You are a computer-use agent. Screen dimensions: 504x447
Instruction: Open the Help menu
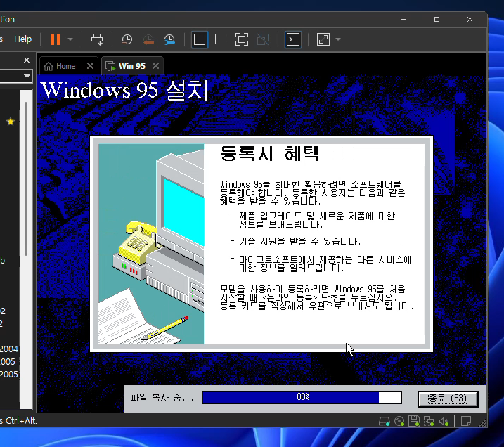[x=22, y=39]
